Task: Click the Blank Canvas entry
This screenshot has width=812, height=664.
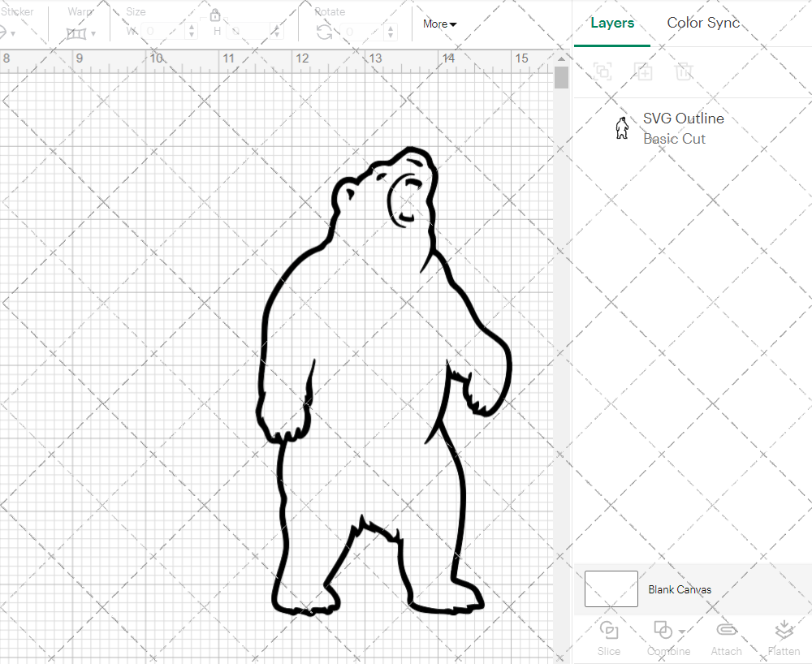Action: [x=680, y=589]
